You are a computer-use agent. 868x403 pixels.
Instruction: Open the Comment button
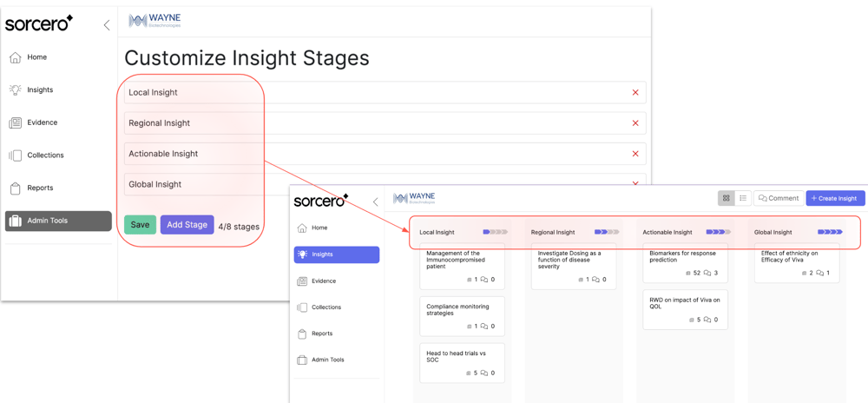click(x=778, y=198)
